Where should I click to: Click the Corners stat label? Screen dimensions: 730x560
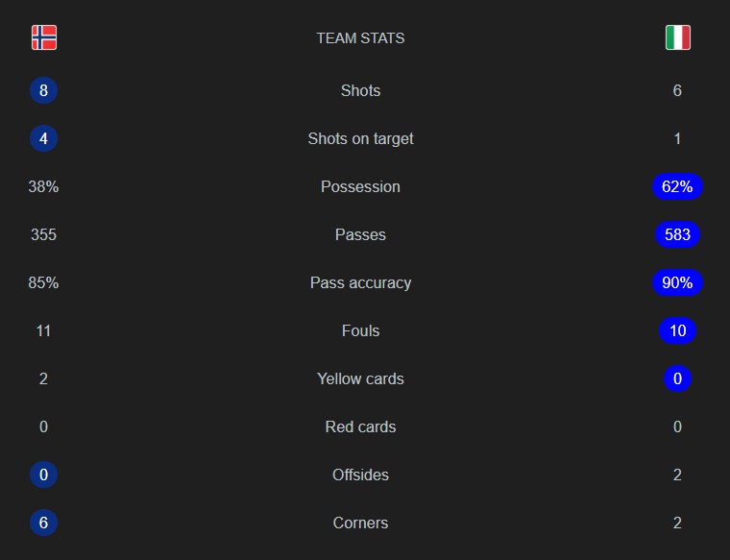tap(360, 523)
